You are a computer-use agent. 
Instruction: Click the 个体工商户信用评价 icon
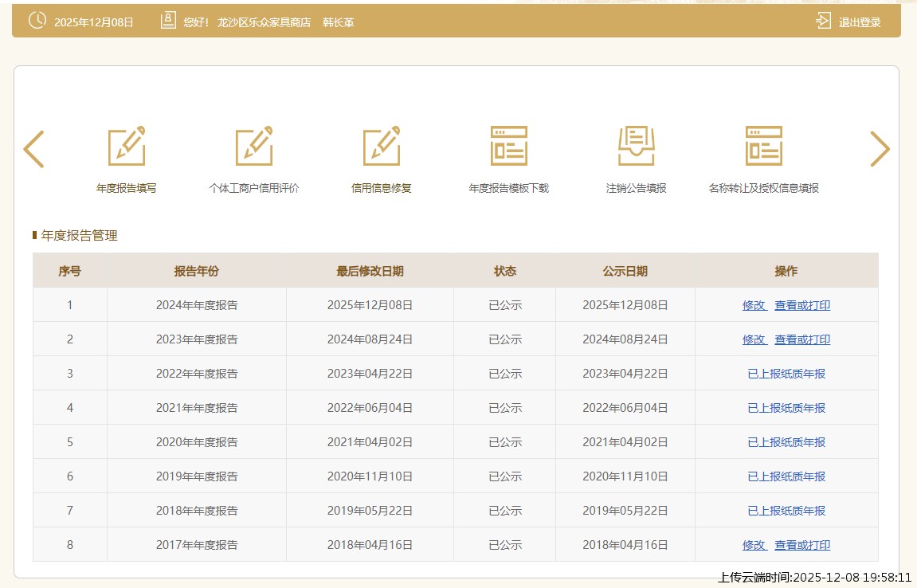pyautogui.click(x=254, y=147)
